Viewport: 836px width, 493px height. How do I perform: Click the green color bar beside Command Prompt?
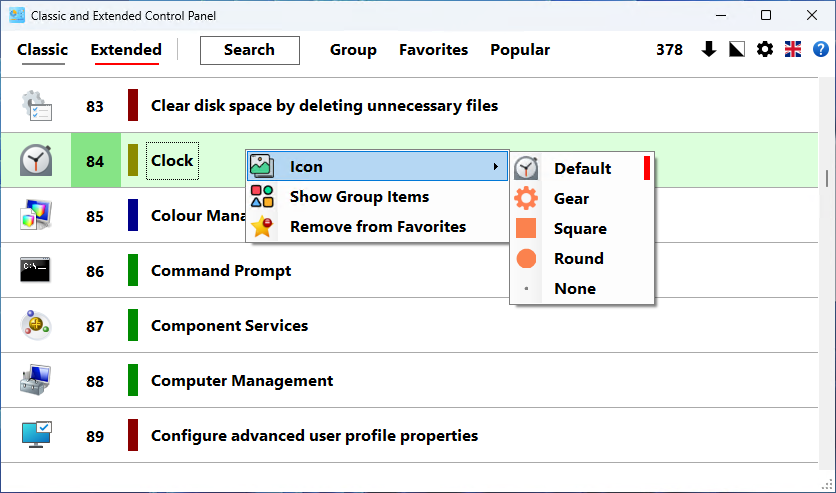133,270
